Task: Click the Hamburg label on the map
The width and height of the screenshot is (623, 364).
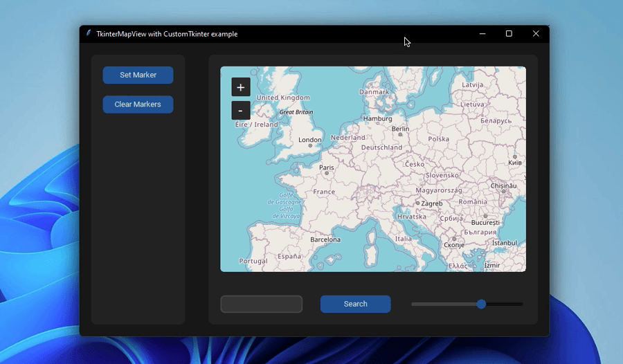Action: tap(377, 118)
